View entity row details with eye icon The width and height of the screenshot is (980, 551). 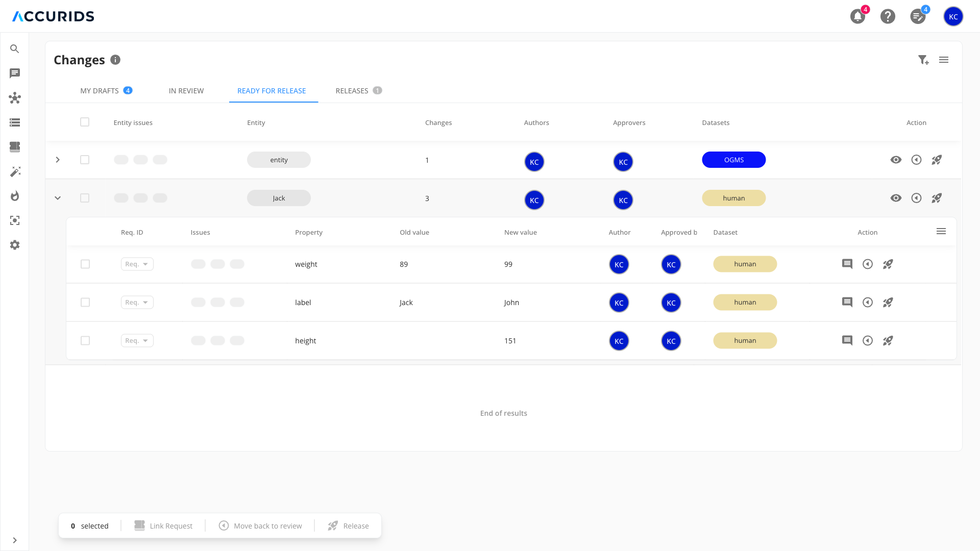click(x=896, y=160)
